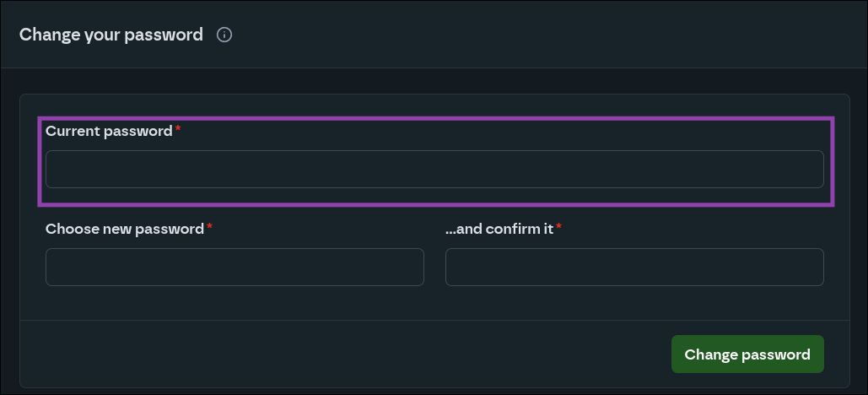The height and width of the screenshot is (395, 868).
Task: Click the required asterisk after confirm it
Action: pos(559,228)
